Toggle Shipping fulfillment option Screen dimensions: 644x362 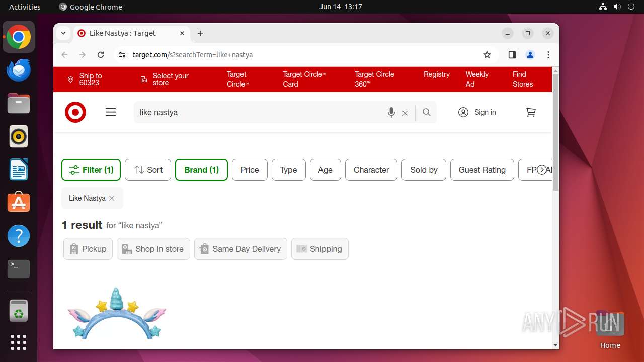(320, 249)
